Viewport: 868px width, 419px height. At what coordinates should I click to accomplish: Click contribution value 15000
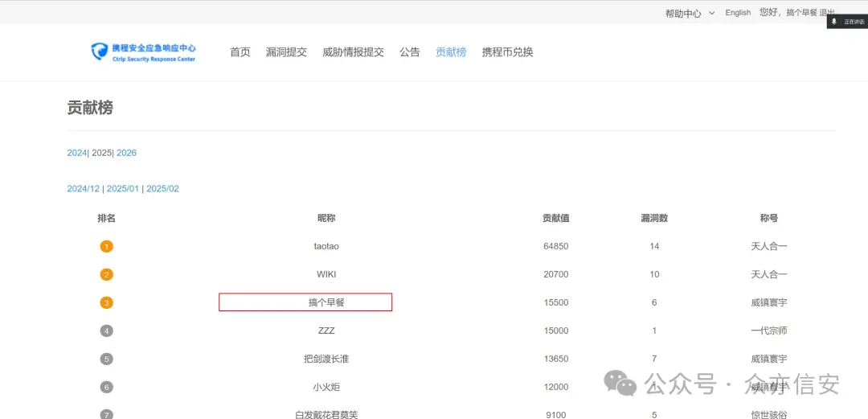[x=556, y=331]
